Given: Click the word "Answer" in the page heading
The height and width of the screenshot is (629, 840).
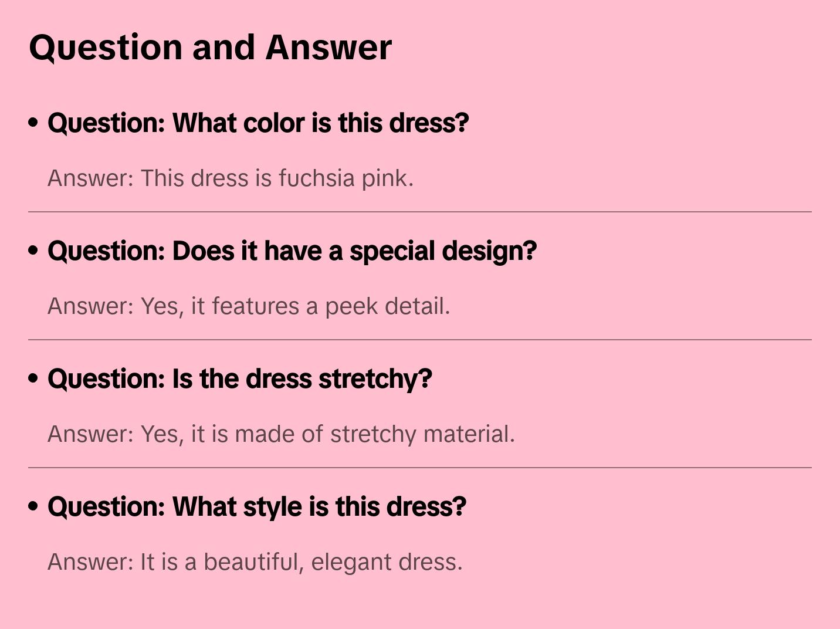Looking at the screenshot, I should click(328, 47).
